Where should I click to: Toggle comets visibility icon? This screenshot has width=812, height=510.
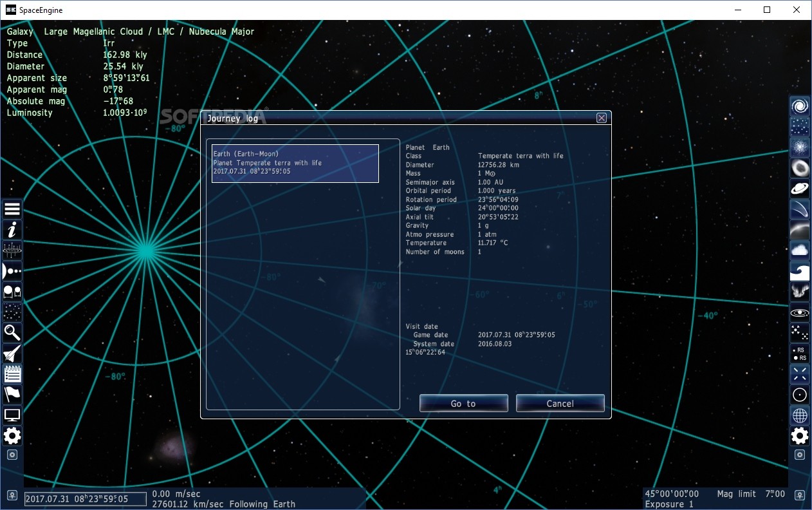pos(800,209)
